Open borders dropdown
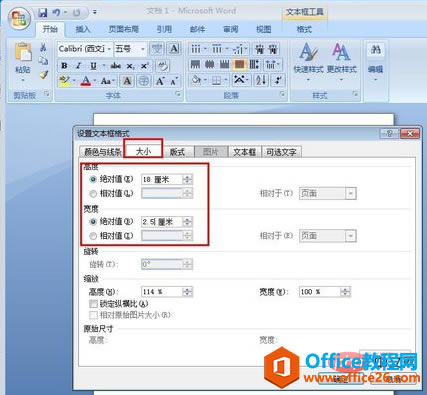This screenshot has height=395, width=427. pyautogui.click(x=226, y=80)
